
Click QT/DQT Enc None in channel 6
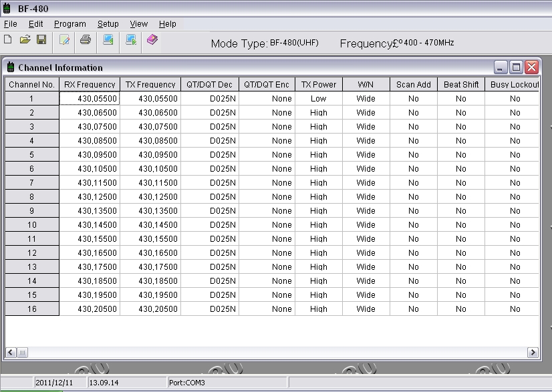(267, 168)
